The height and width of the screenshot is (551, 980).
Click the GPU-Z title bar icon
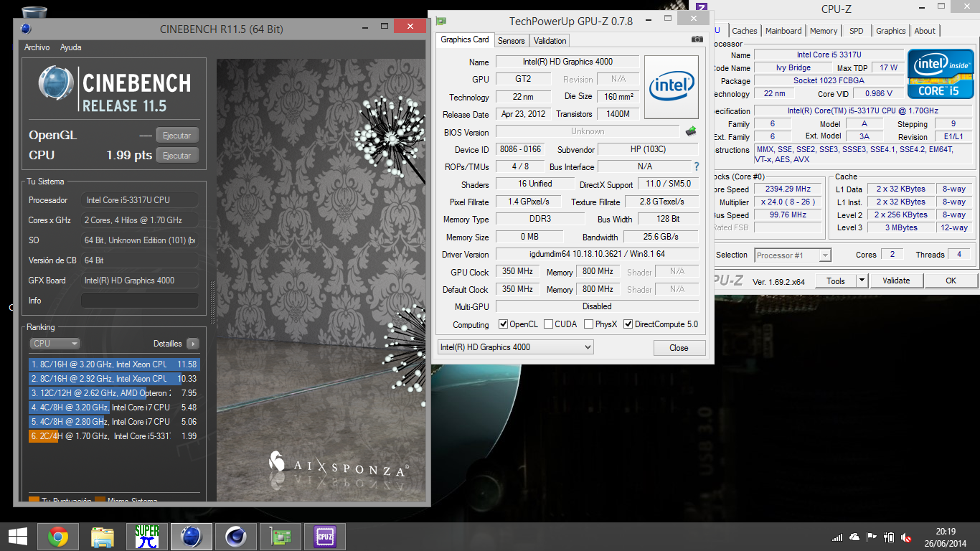click(441, 21)
